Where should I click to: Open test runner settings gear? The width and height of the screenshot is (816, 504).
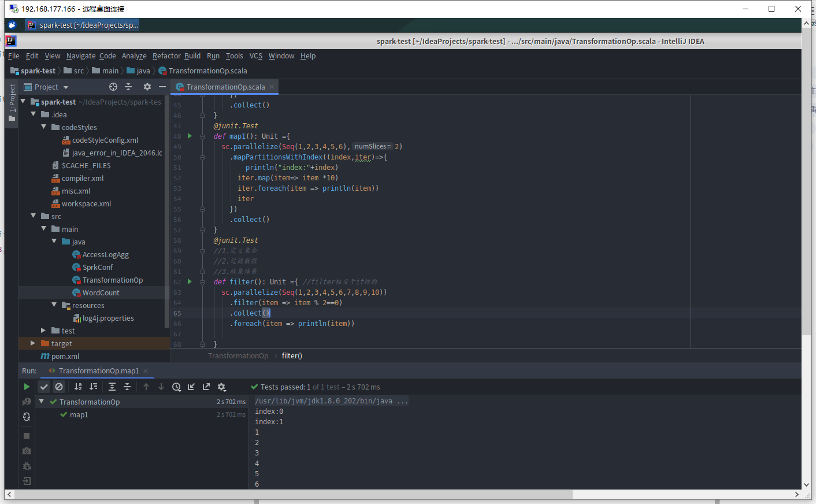coord(221,387)
